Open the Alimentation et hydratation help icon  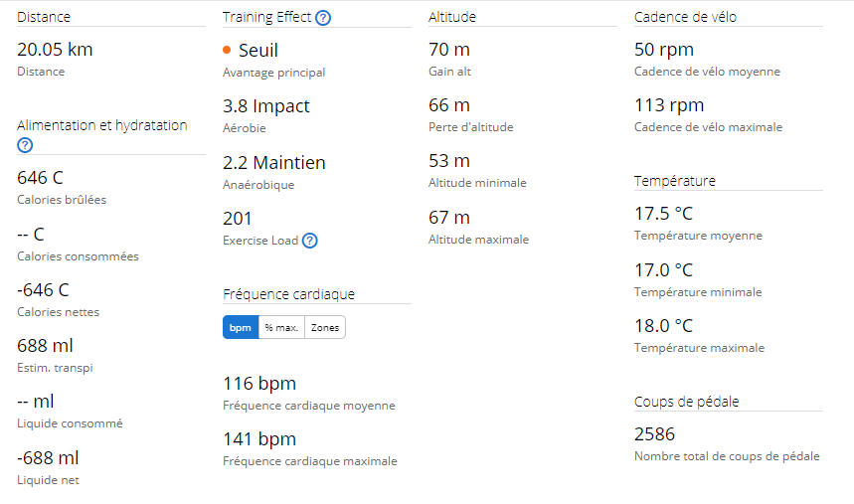click(25, 145)
